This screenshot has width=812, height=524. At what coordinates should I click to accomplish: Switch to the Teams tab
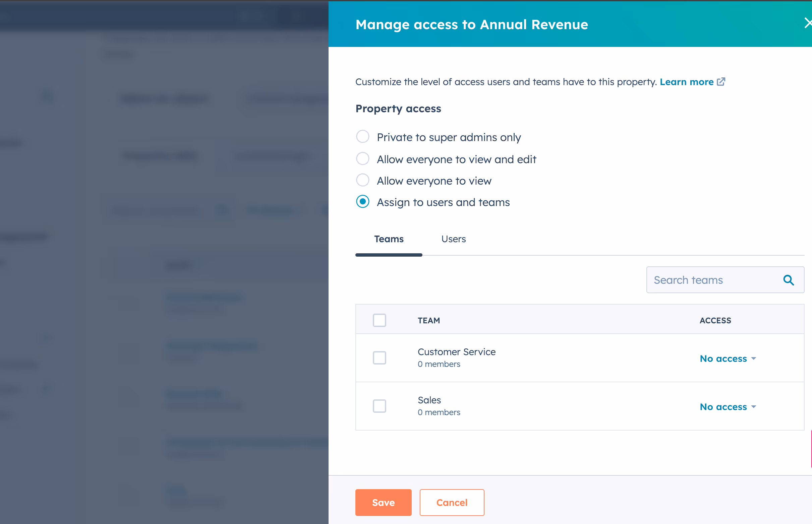point(389,239)
